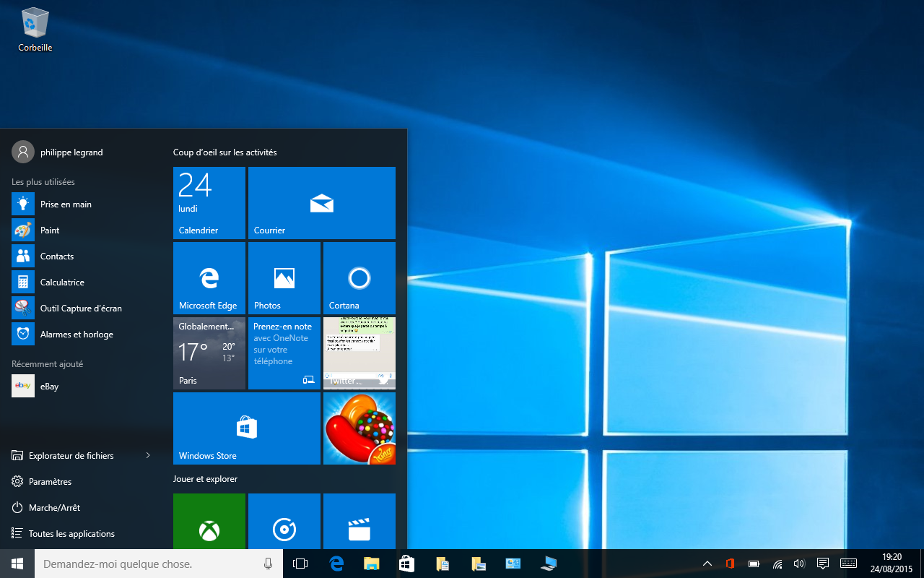Open the green Xbox tile
Image resolution: width=924 pixels, height=578 pixels.
tap(209, 522)
